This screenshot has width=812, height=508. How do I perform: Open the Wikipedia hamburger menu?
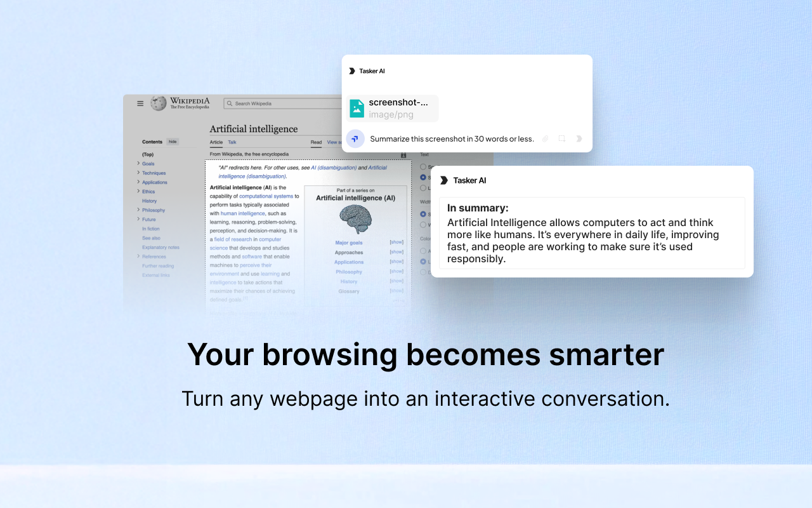coord(140,104)
